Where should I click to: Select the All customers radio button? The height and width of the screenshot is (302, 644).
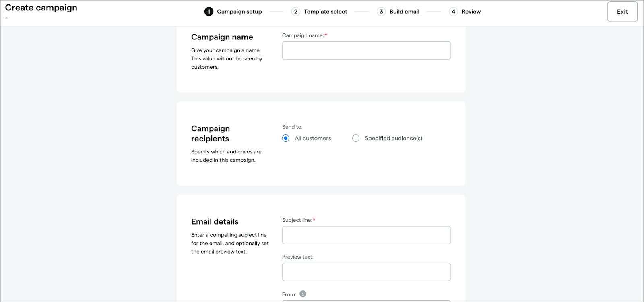(286, 138)
